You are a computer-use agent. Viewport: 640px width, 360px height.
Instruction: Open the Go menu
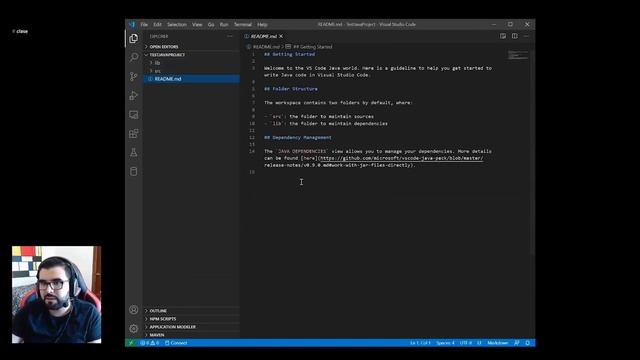click(211, 24)
